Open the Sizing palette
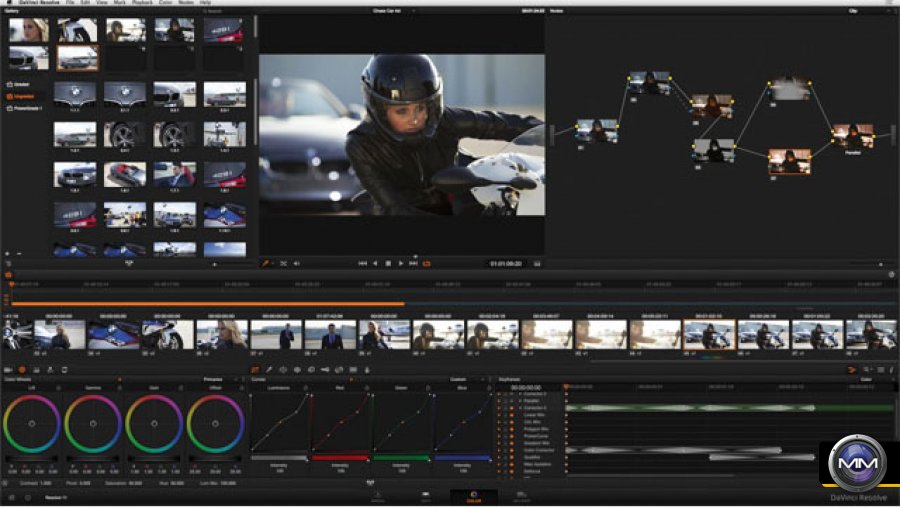Viewport: 900px width, 509px height. pos(339,370)
